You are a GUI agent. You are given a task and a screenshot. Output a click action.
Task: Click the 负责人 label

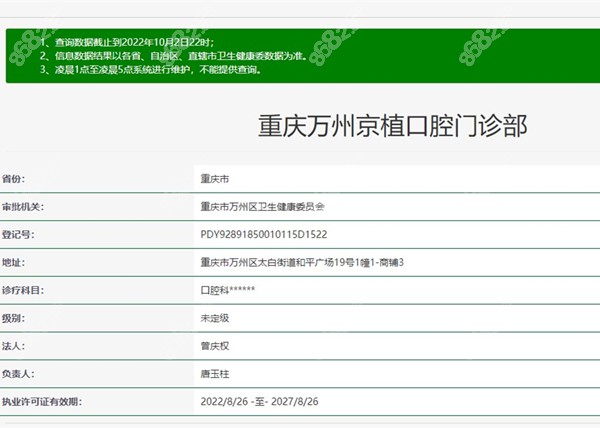18,374
